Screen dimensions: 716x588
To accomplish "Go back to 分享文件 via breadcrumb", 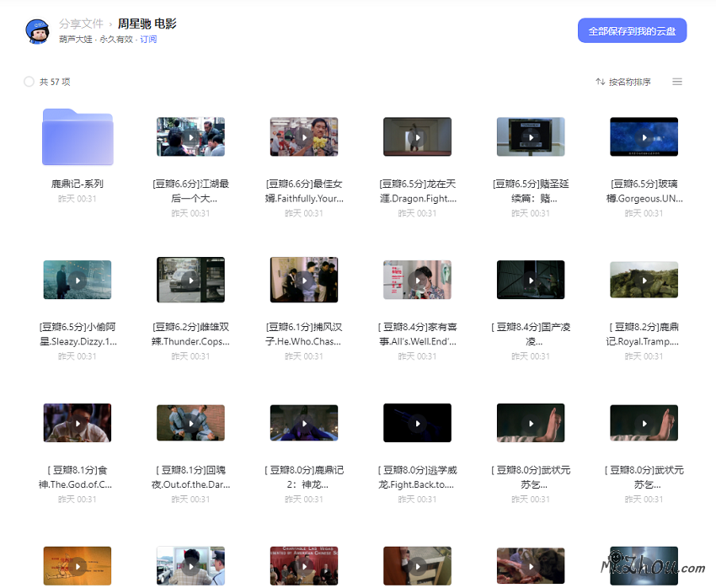I will point(82,24).
